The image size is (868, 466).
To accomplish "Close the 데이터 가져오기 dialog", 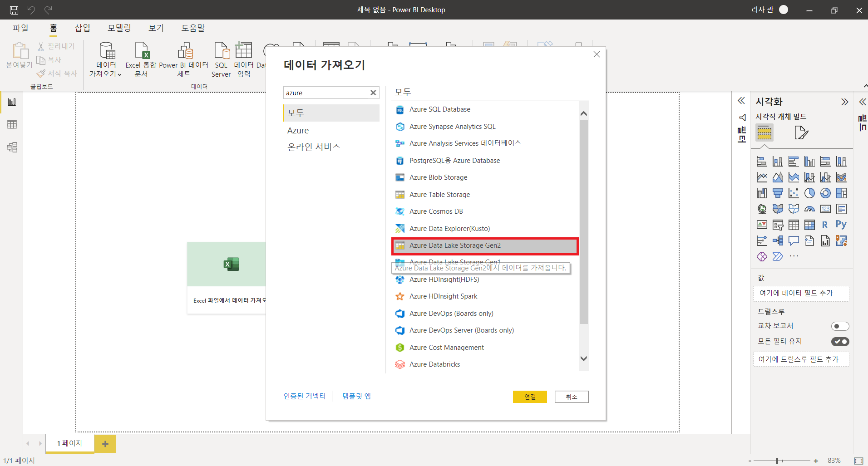I will pos(597,54).
